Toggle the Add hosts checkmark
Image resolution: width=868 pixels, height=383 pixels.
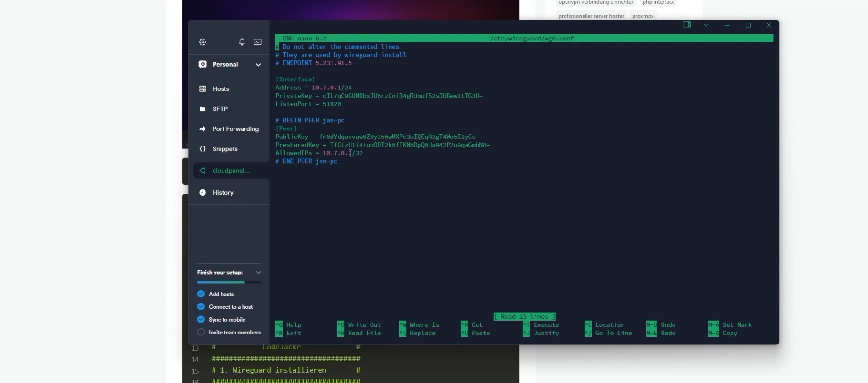pyautogui.click(x=201, y=294)
